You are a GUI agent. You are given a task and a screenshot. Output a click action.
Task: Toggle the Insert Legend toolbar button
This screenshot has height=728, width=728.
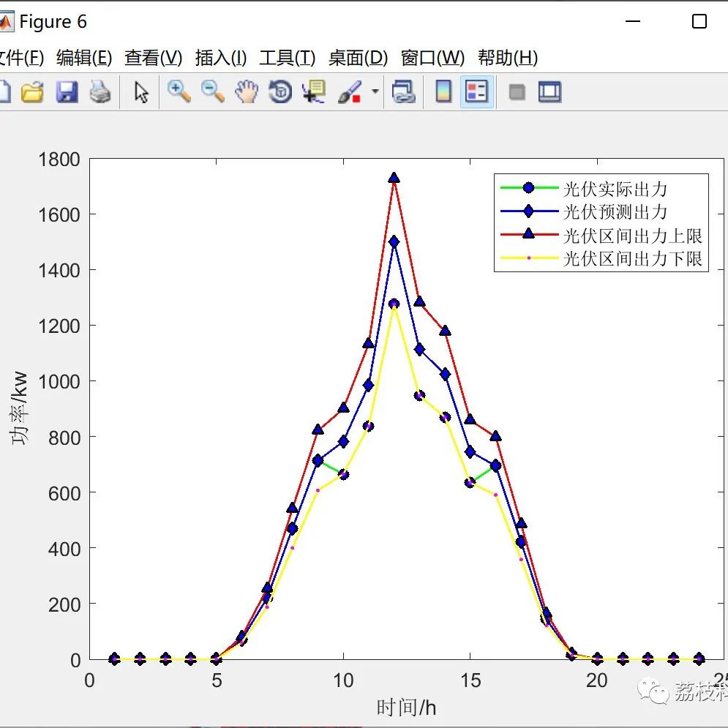[477, 91]
